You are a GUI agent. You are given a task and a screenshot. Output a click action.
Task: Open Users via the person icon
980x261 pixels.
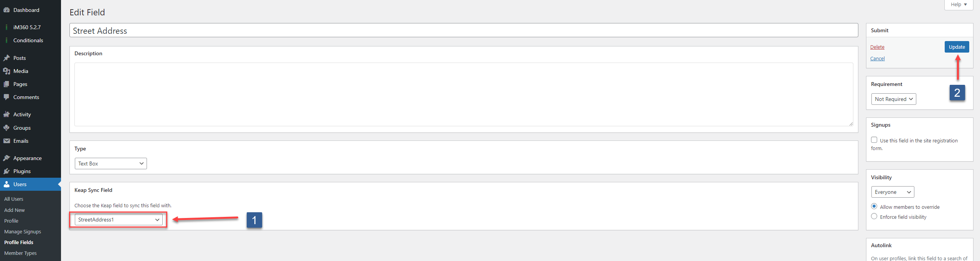click(7, 184)
